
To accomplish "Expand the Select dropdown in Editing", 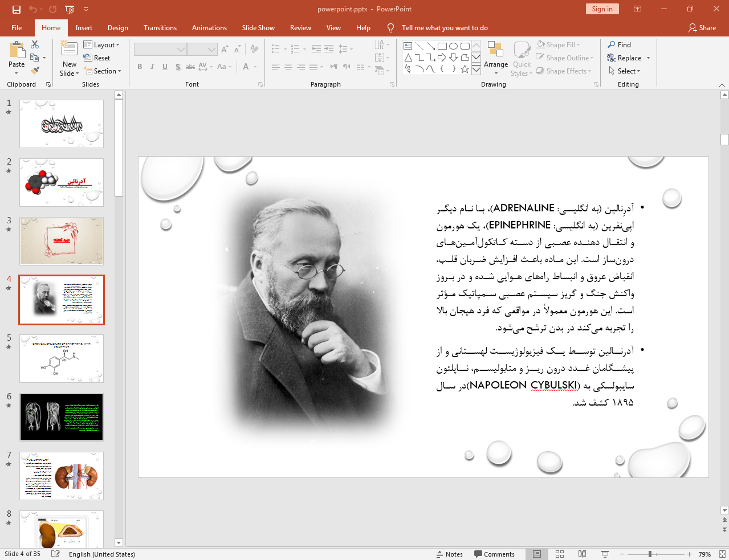I will (625, 71).
